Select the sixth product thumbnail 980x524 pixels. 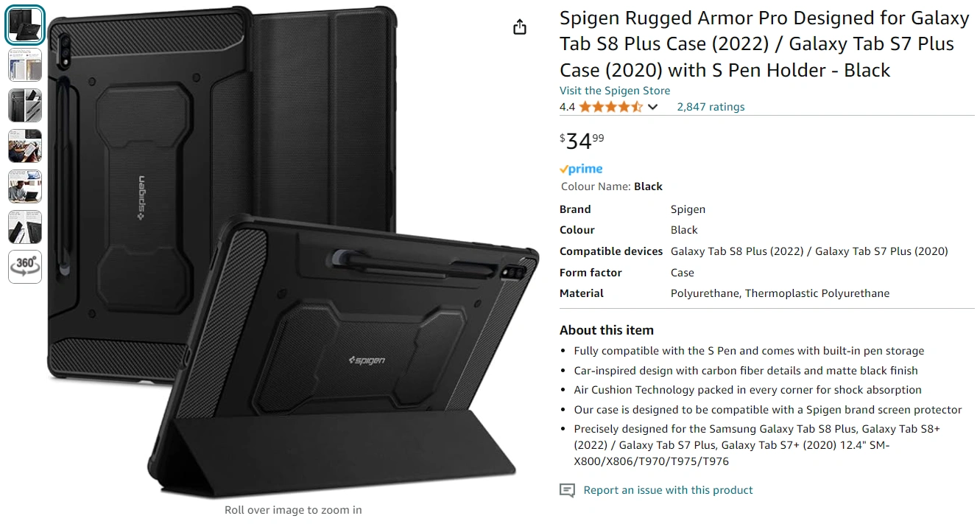tap(25, 227)
